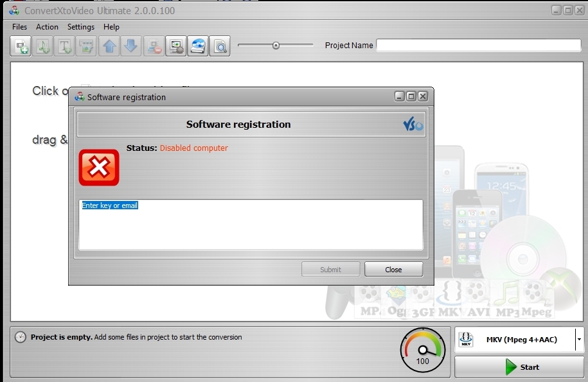Click the "Project Name" label
Screen dimensions: 588x382
pos(349,46)
